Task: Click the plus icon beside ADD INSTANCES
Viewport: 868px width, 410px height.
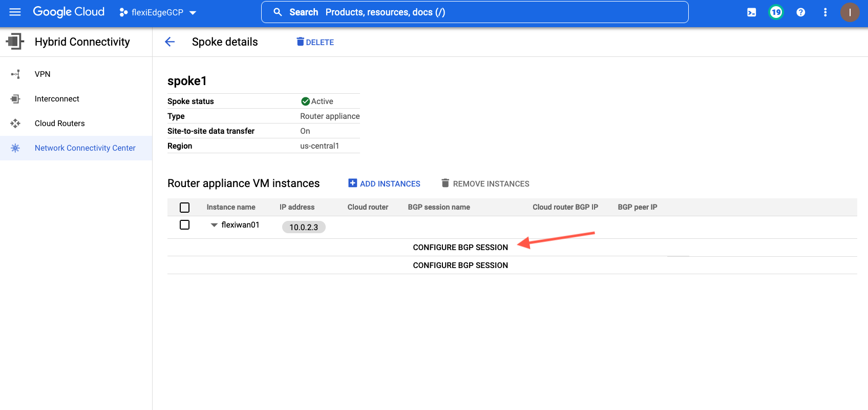Action: (353, 183)
